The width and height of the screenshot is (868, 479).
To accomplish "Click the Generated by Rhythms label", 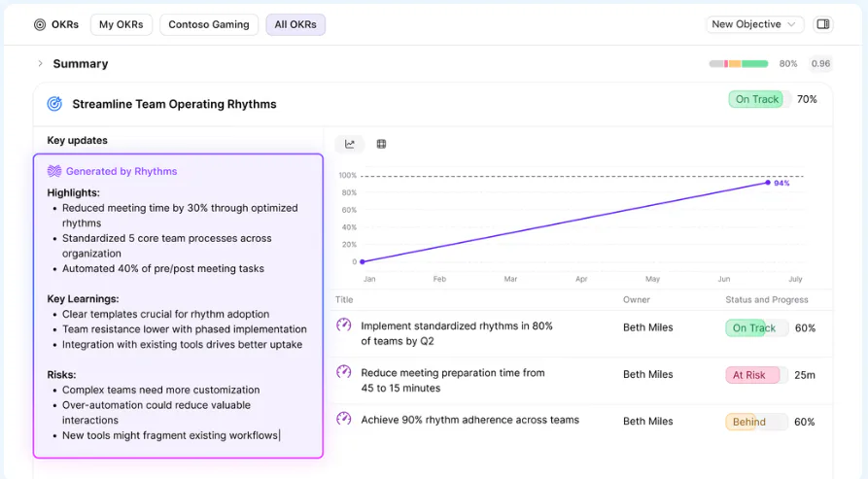I will pyautogui.click(x=122, y=171).
